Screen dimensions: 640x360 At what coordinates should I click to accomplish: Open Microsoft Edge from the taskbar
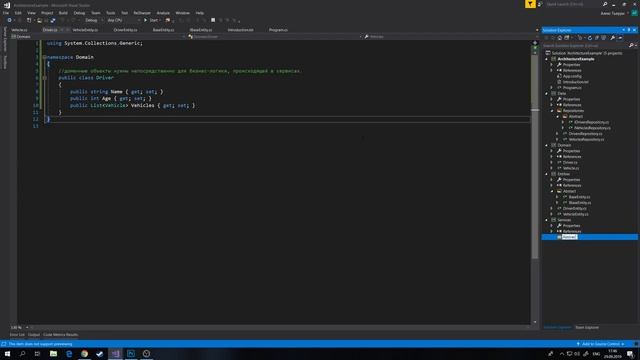[x=69, y=353]
